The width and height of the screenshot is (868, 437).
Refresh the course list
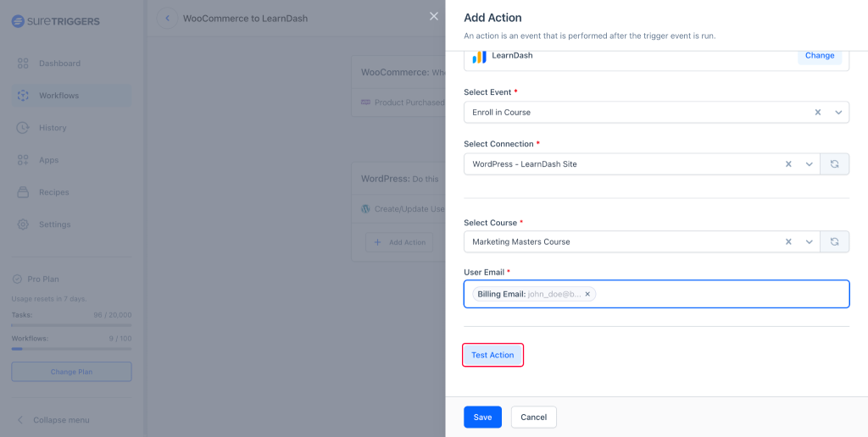pos(835,241)
